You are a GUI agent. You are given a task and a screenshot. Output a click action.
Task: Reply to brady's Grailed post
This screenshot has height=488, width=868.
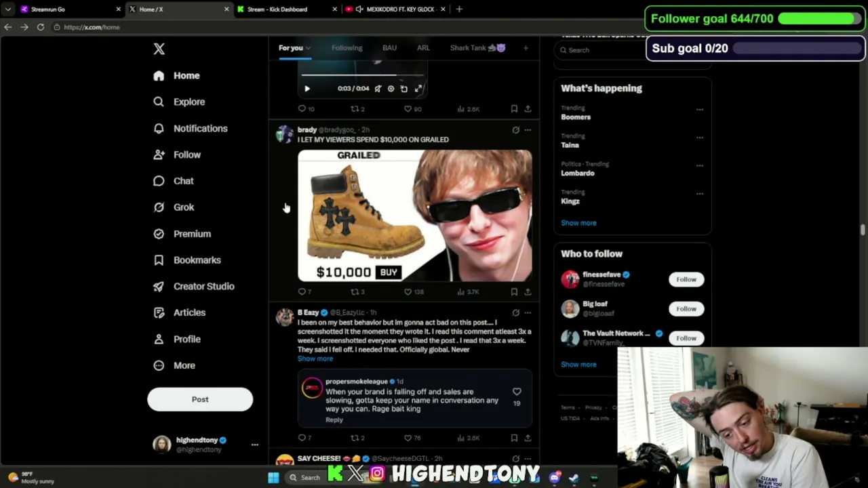pyautogui.click(x=304, y=292)
